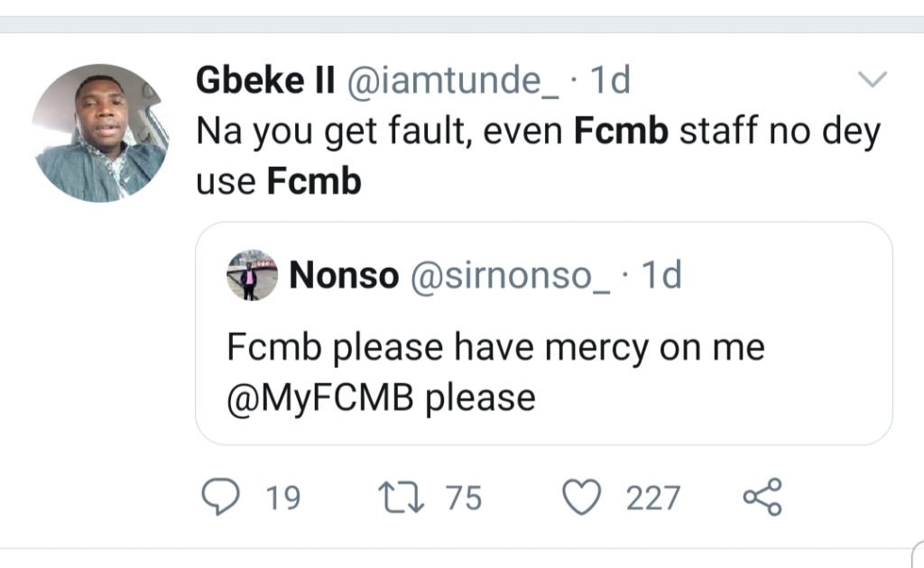
Task: Click the 75 retweets count
Action: click(464, 498)
